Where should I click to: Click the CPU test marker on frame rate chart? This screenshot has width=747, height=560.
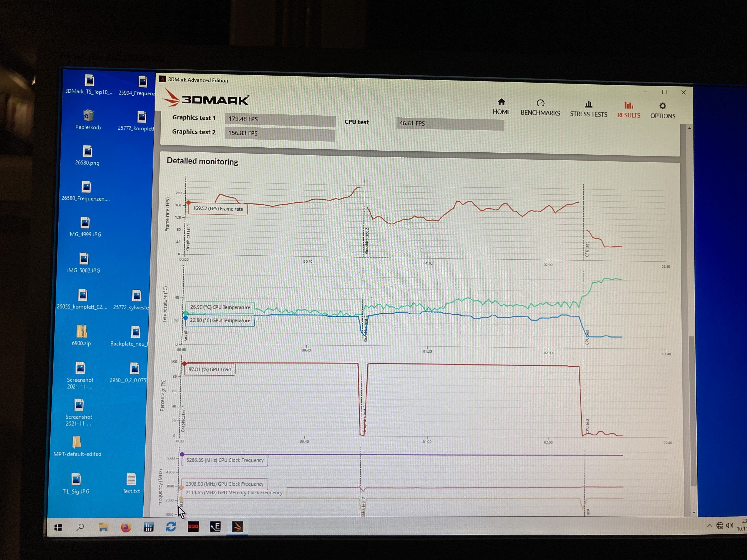587,249
